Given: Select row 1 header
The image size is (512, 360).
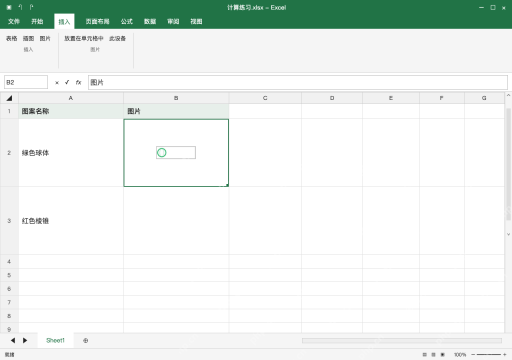Looking at the screenshot, I should [9, 111].
